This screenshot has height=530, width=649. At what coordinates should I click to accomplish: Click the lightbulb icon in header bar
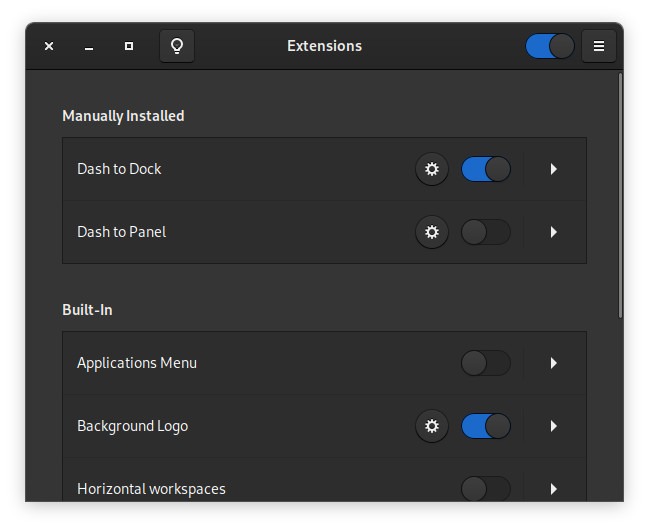coord(177,46)
